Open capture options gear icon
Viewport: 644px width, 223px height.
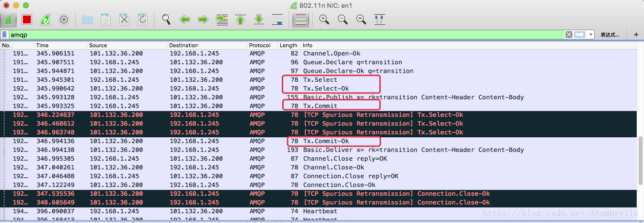[64, 19]
